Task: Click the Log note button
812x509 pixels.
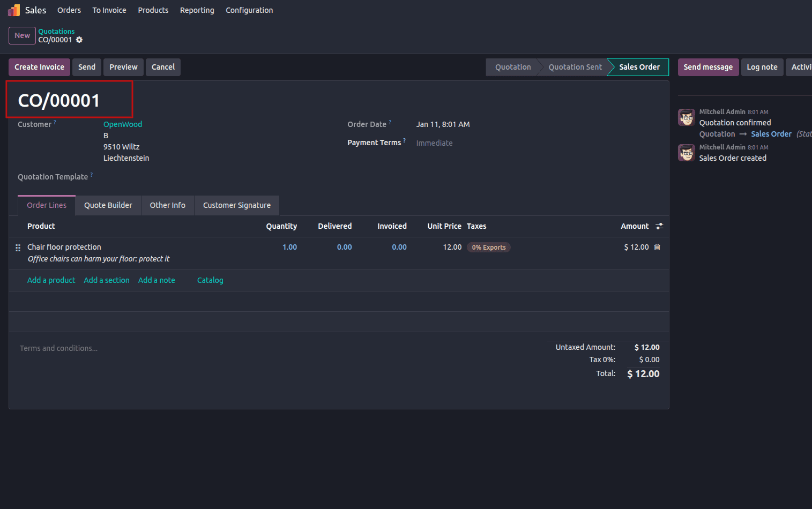Action: [x=762, y=67]
